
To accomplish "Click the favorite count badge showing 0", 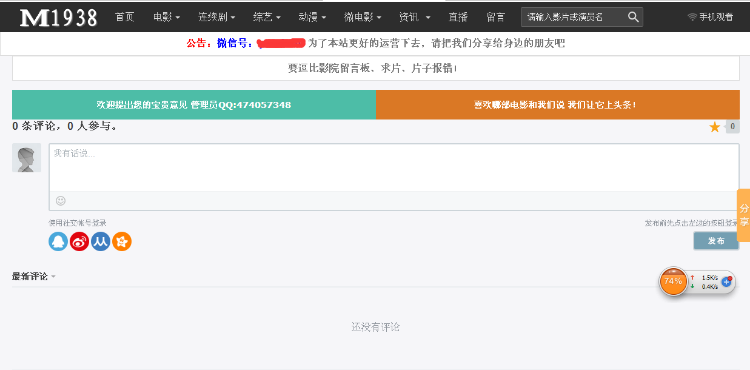I will coord(732,127).
